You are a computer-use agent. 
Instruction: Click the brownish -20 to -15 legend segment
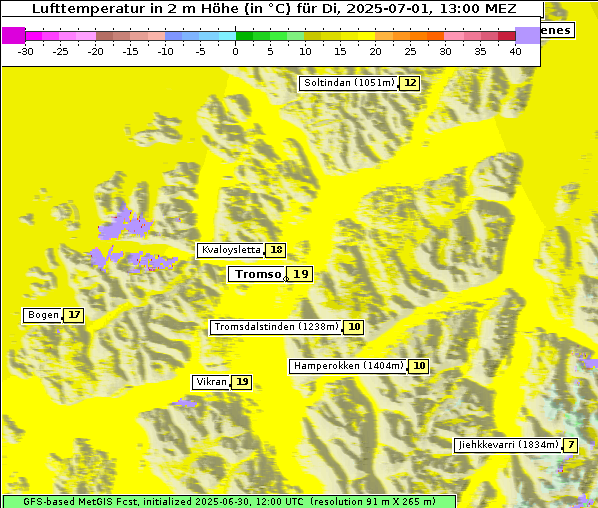(x=113, y=36)
